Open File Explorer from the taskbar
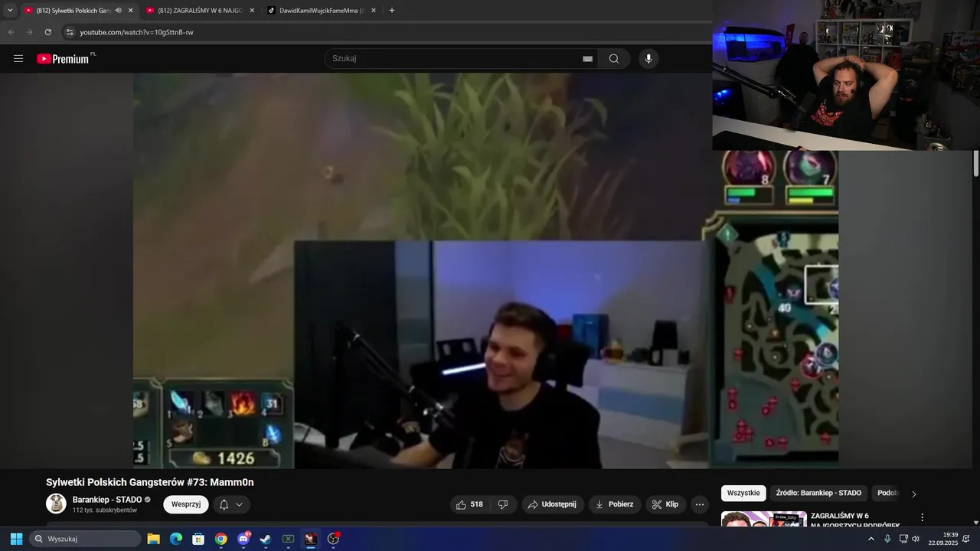 coord(153,539)
